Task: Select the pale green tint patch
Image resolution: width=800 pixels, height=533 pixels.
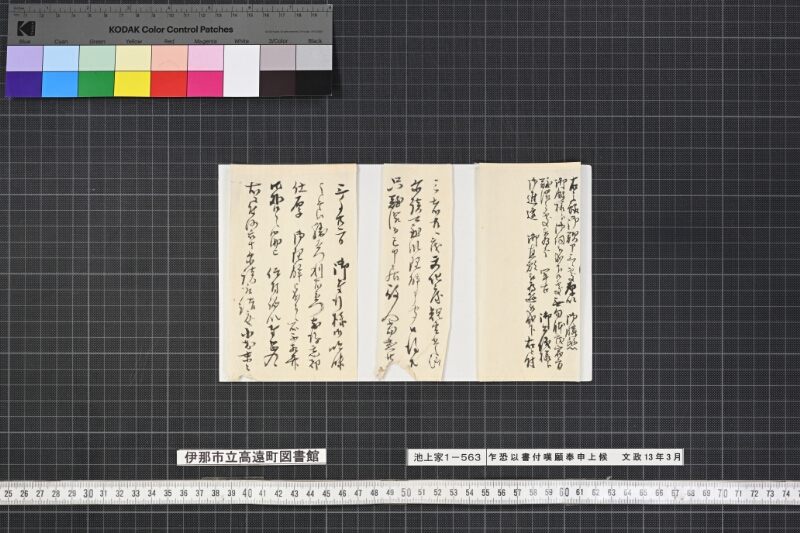Action: (x=97, y=58)
